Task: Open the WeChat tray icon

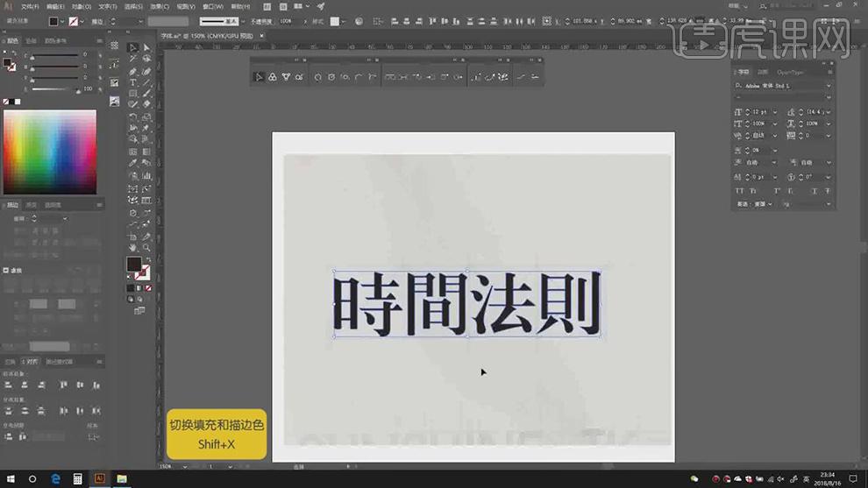Action: 694,478
